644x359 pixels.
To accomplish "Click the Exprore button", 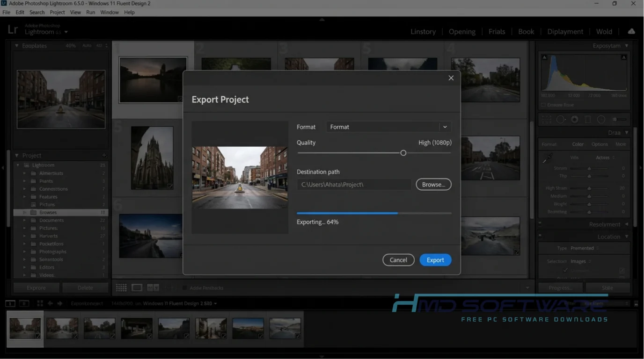I will [37, 288].
